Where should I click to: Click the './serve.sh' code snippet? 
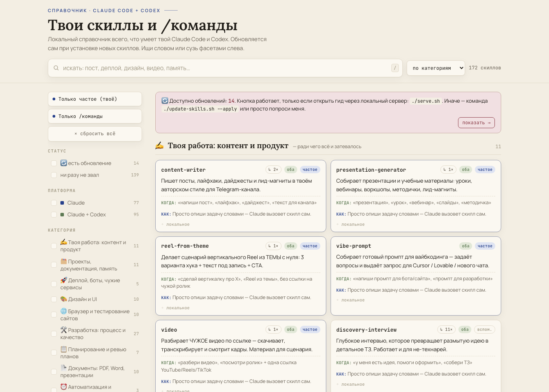426,101
